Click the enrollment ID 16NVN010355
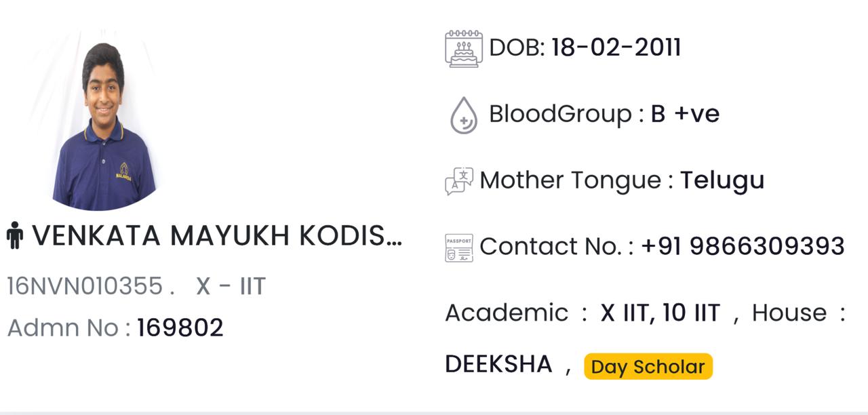This screenshot has height=415, width=868. click(85, 286)
